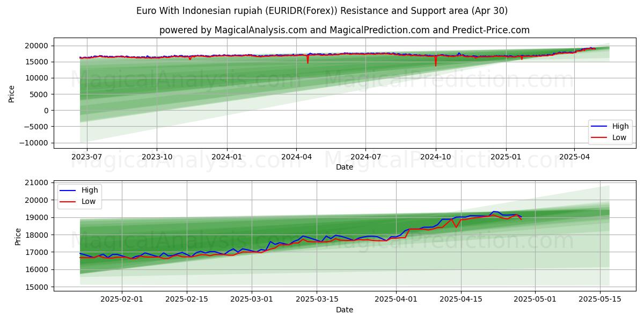Click the '2024-01' date tick label

(226, 157)
